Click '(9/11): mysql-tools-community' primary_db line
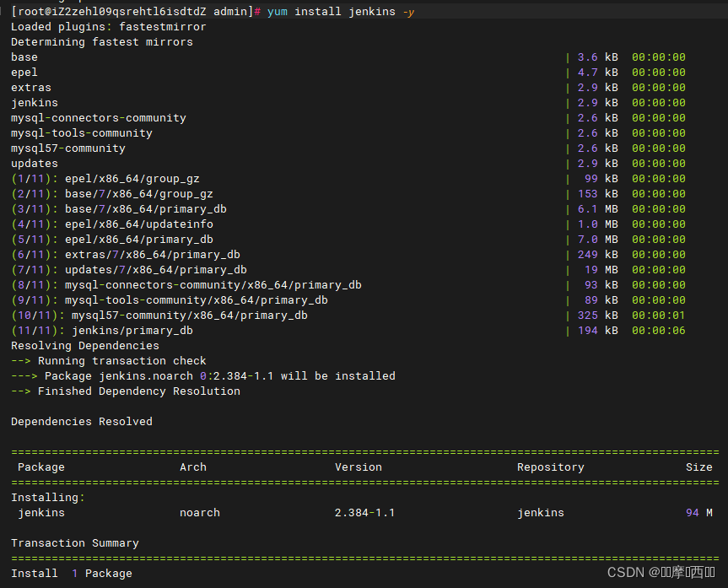Screen dimensions: 728x588 [x=348, y=300]
